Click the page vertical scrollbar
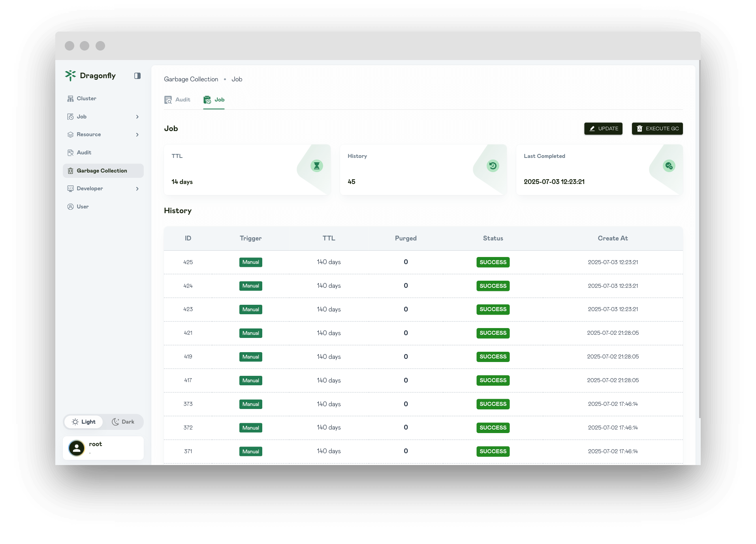 click(699, 237)
